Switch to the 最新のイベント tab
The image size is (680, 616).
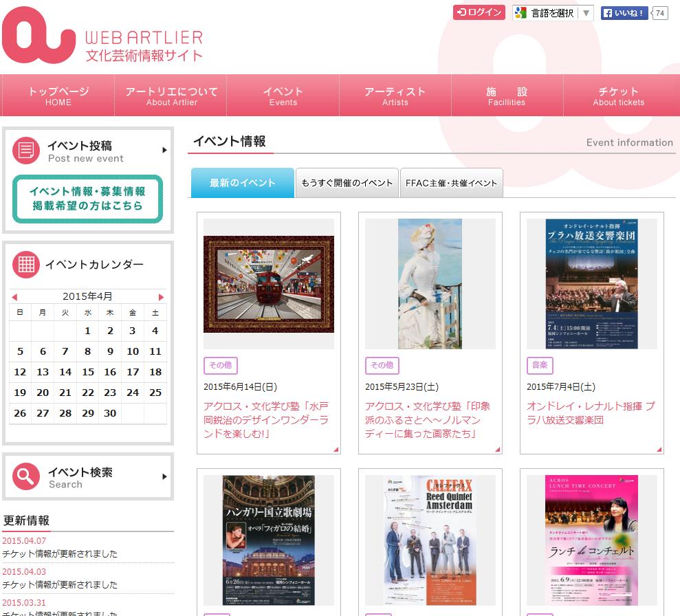tap(243, 183)
